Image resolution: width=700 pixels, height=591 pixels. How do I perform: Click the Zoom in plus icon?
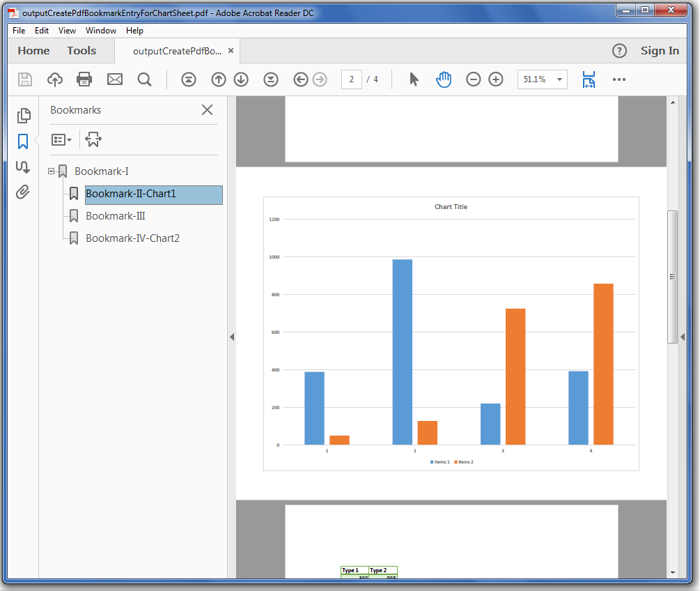[496, 79]
